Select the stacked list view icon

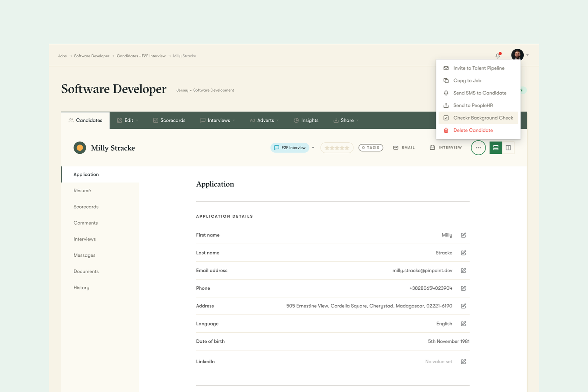[496, 147]
